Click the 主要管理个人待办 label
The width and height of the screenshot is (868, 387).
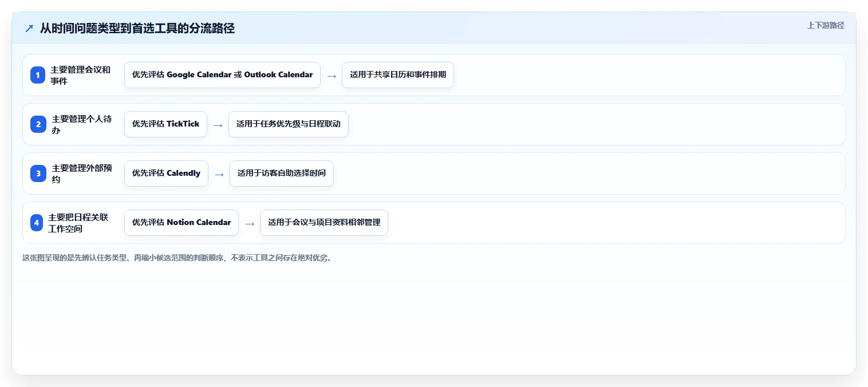click(x=82, y=124)
